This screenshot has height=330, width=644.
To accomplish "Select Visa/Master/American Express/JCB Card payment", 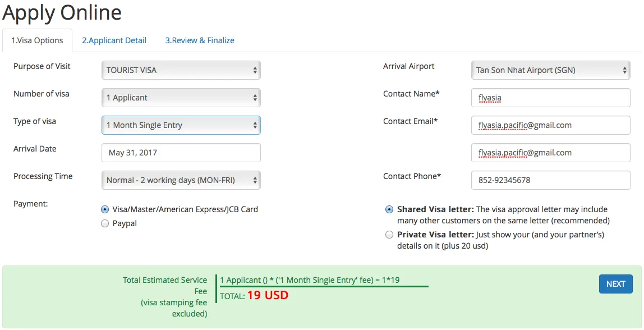I will click(x=105, y=209).
